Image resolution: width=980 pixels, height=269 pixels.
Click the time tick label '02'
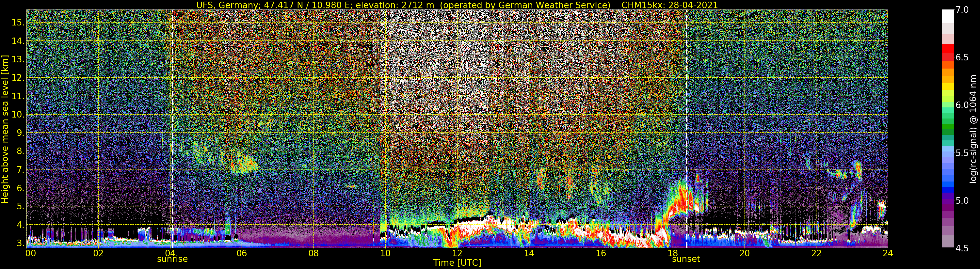[98, 253]
